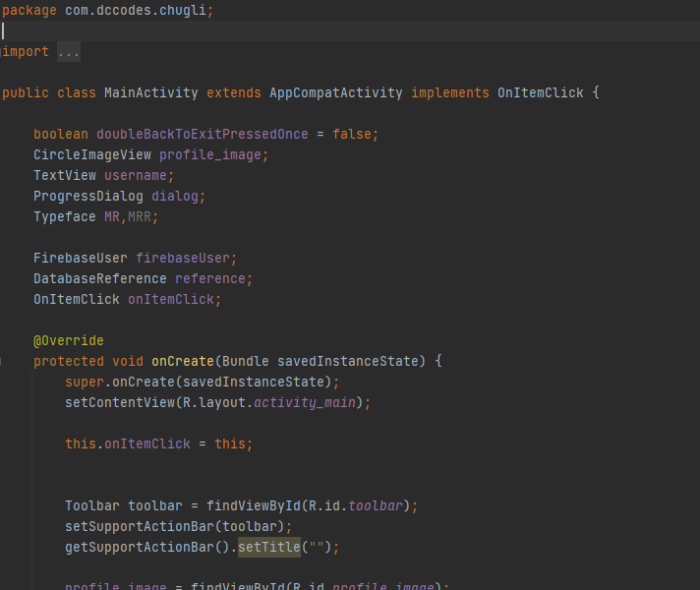Click setSupportActionBar method call
700x590 pixels.
(140, 526)
